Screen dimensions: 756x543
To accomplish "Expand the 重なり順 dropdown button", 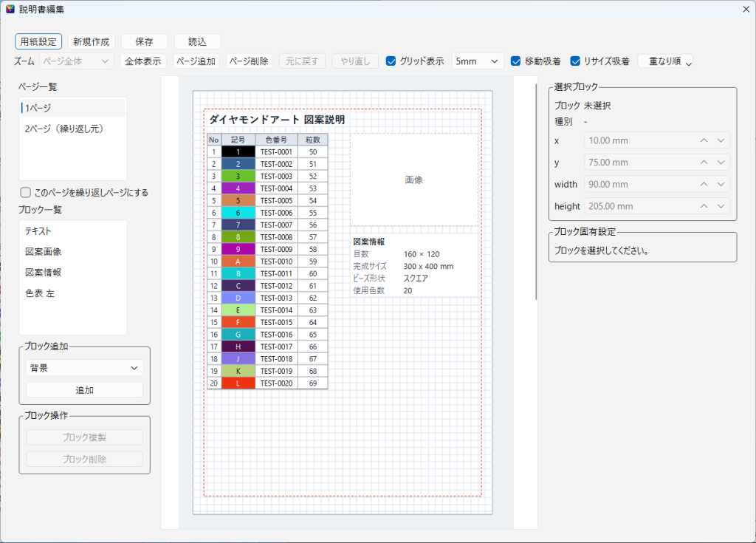I will [665, 61].
